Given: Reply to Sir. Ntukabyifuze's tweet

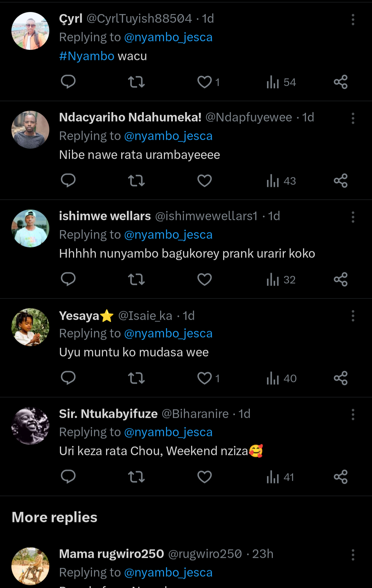Looking at the screenshot, I should 68,477.
